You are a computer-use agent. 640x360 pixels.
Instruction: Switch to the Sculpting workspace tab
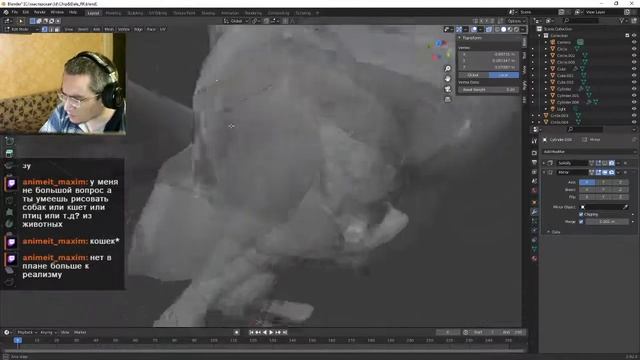point(135,13)
